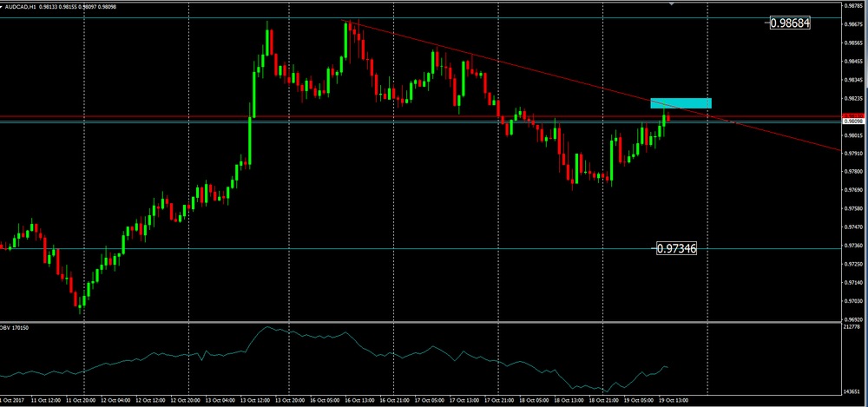Click the 0.97800 price axis label
Viewport: 868px width, 407px height.
(852, 172)
